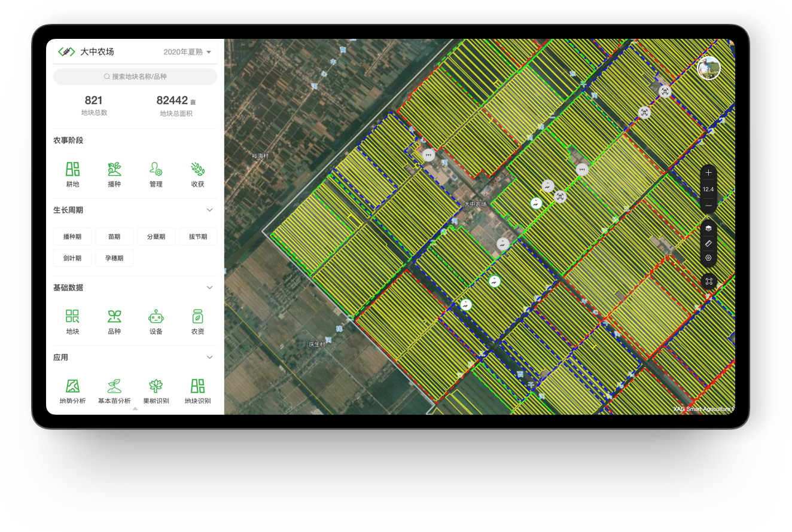The width and height of the screenshot is (792, 532).
Task: Open the 播种 sowing stage icon
Action: click(114, 174)
